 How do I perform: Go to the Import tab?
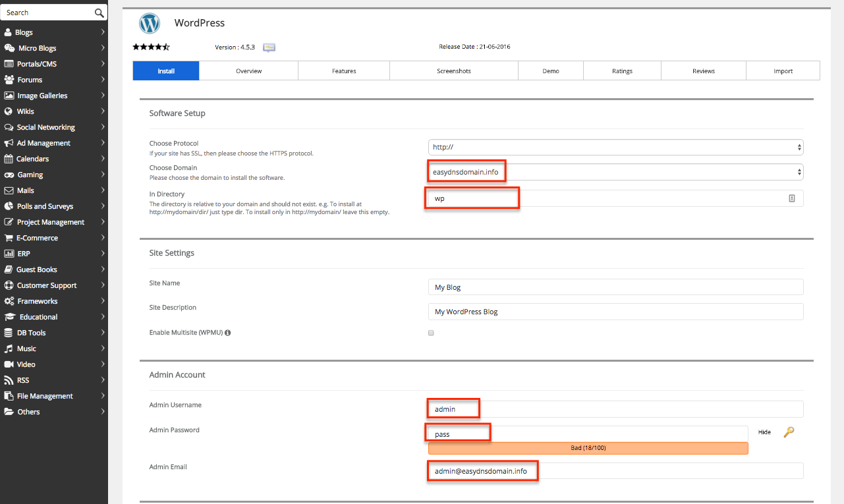click(x=783, y=70)
